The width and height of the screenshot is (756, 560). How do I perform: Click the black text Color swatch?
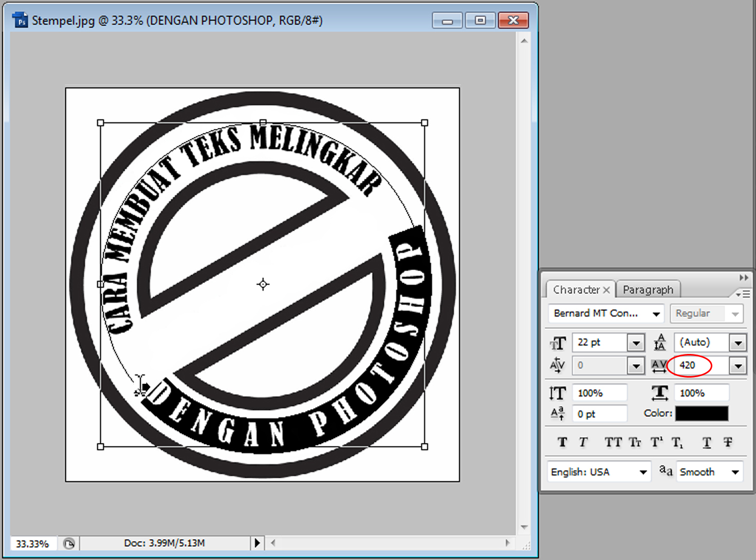(x=702, y=414)
